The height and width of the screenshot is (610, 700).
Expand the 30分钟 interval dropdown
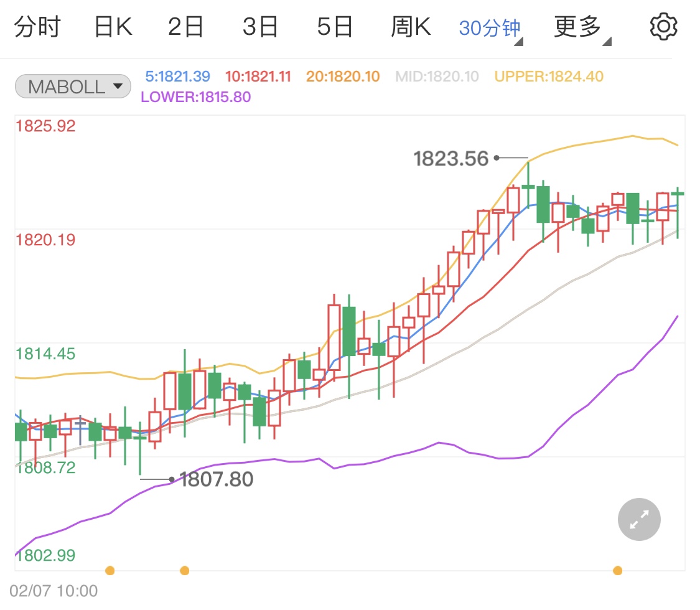coord(490,28)
